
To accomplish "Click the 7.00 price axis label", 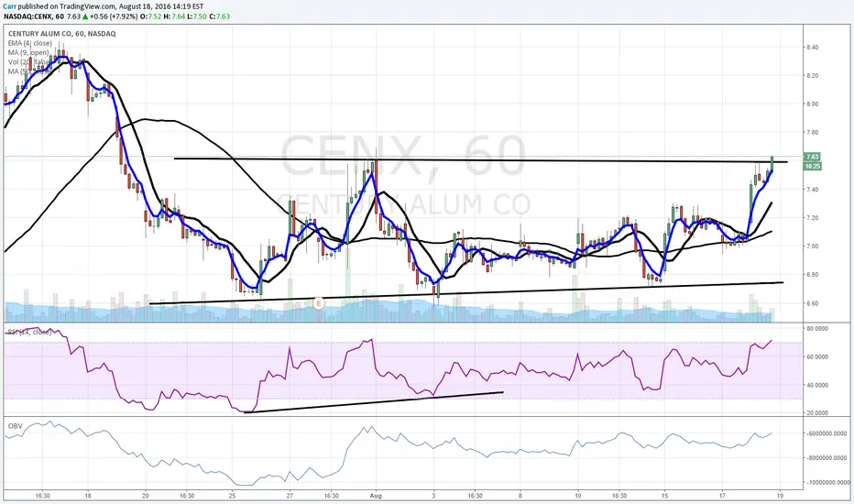I will coord(812,247).
